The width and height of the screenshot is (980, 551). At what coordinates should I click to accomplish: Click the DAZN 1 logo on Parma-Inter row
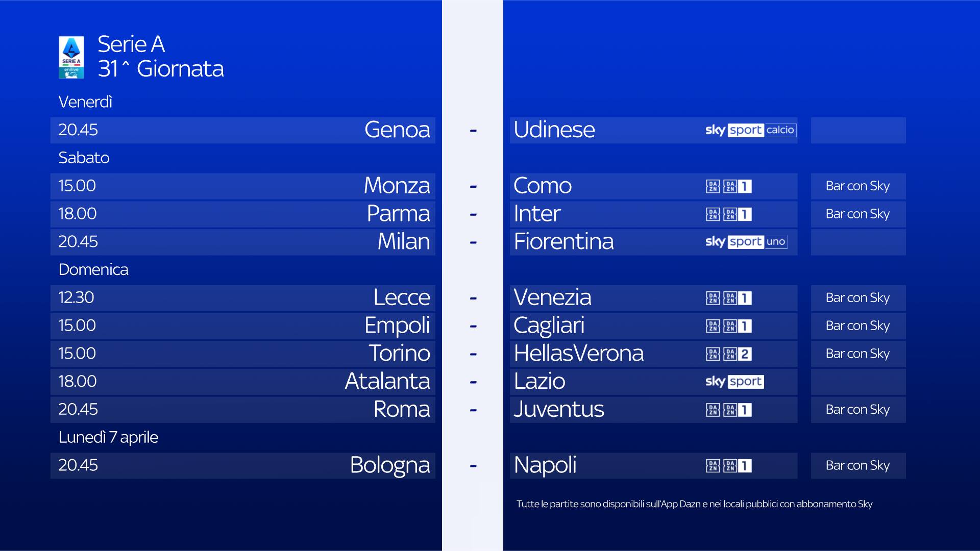click(729, 214)
